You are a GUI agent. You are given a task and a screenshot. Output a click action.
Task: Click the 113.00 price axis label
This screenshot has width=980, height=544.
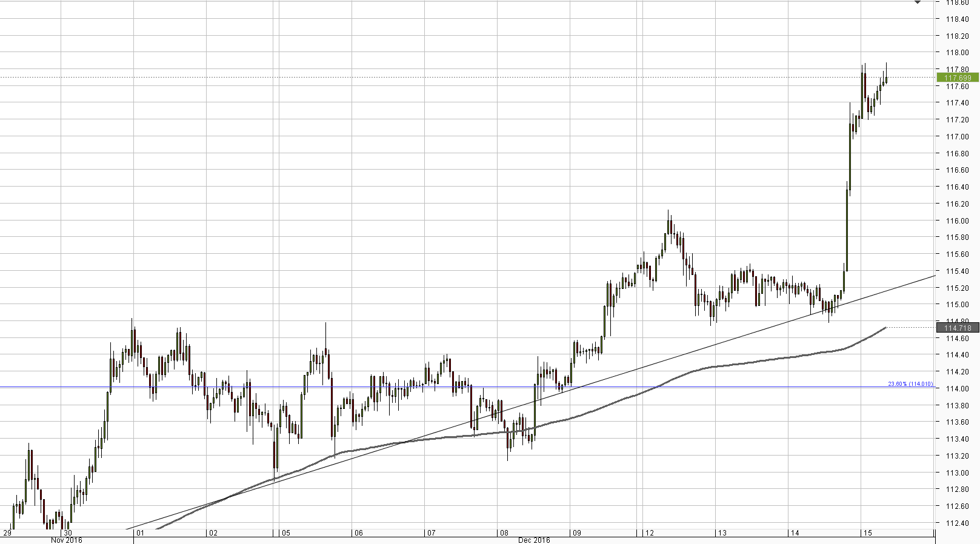(957, 473)
